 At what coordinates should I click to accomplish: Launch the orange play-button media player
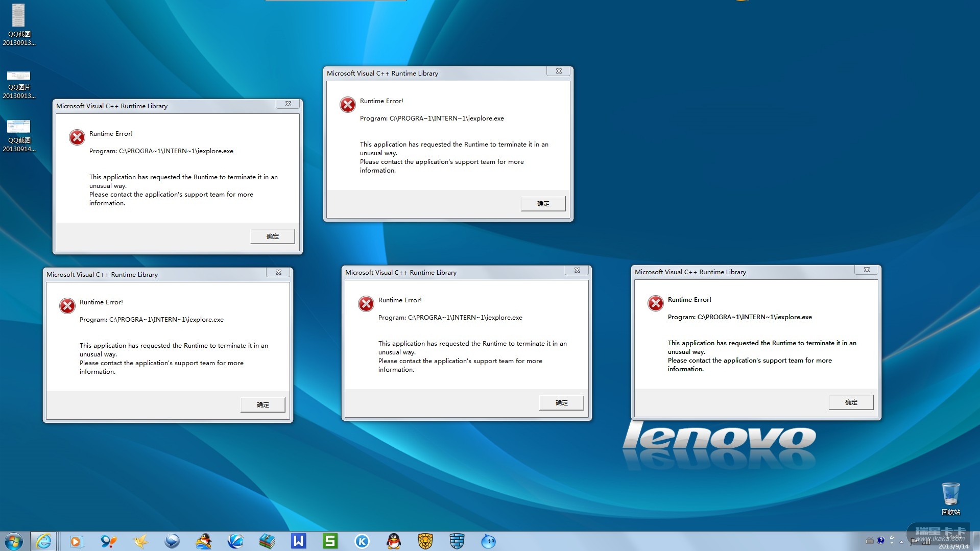pos(76,541)
